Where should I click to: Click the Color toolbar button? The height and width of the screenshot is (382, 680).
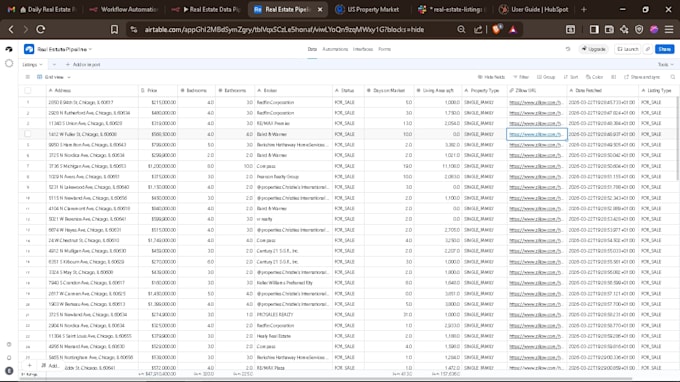pyautogui.click(x=595, y=77)
